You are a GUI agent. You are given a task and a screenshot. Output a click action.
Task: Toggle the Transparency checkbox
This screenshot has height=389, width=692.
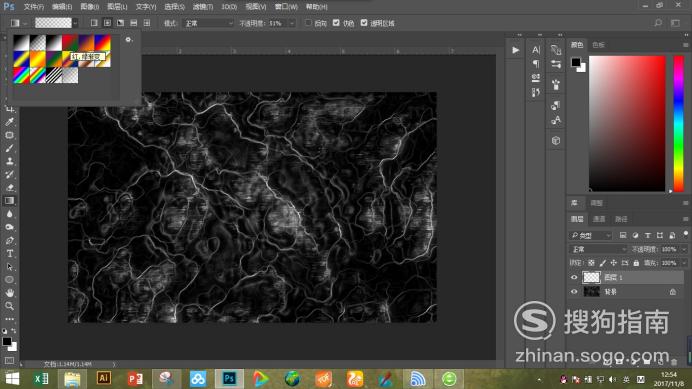click(364, 23)
